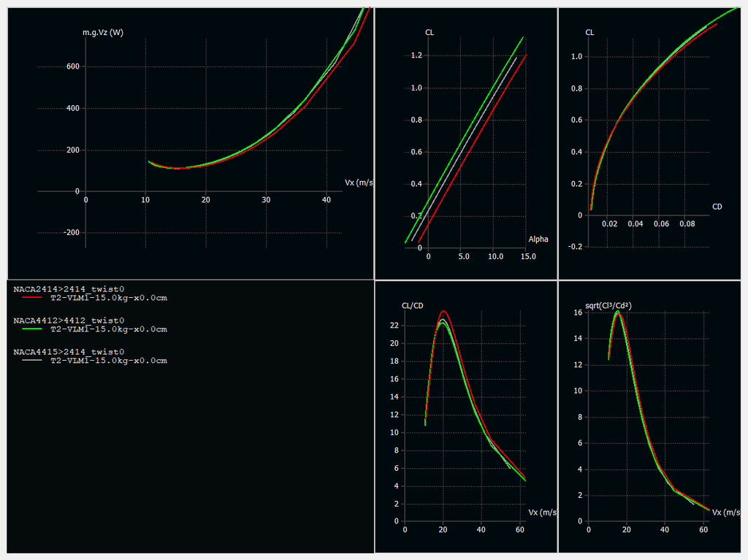Click the T2-VLM1 polar label under NACA4415
Image resolution: width=748 pixels, height=560 pixels.
tap(108, 361)
